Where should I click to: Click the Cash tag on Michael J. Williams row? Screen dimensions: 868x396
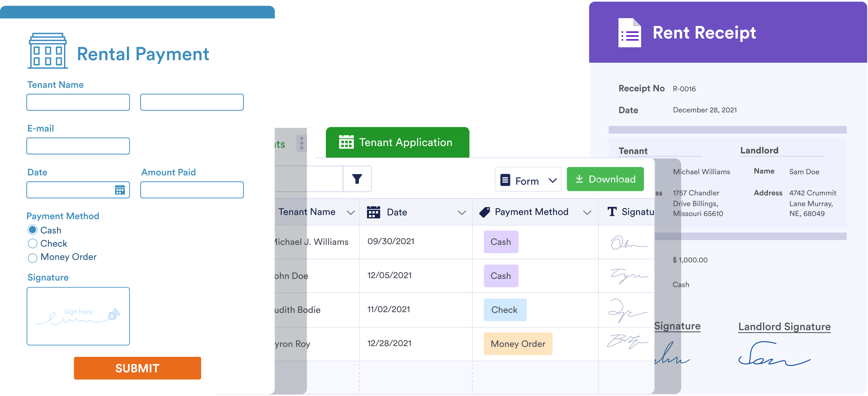click(x=501, y=242)
